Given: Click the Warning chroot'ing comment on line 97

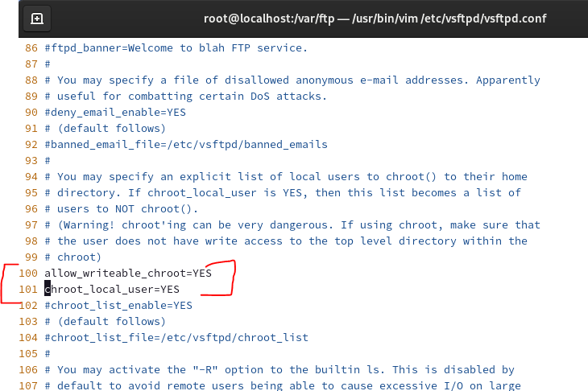Looking at the screenshot, I should [292, 225].
